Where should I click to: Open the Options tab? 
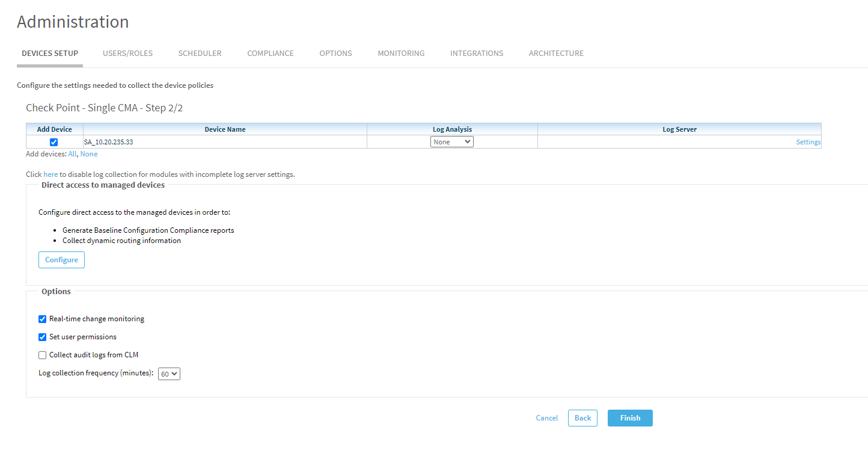pos(335,54)
